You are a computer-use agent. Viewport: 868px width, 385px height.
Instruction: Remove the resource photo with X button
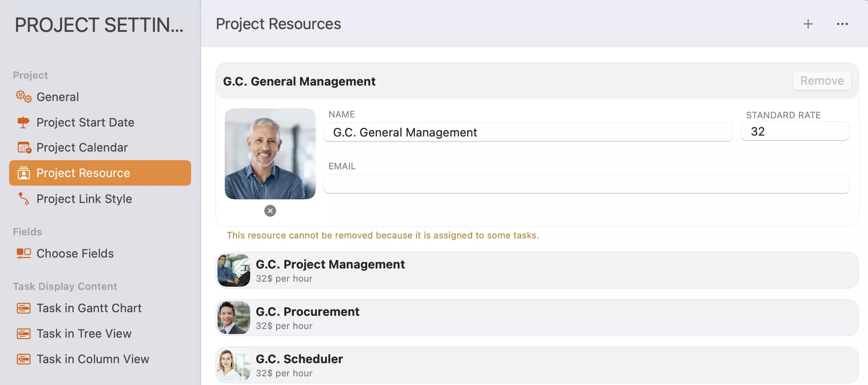[270, 211]
